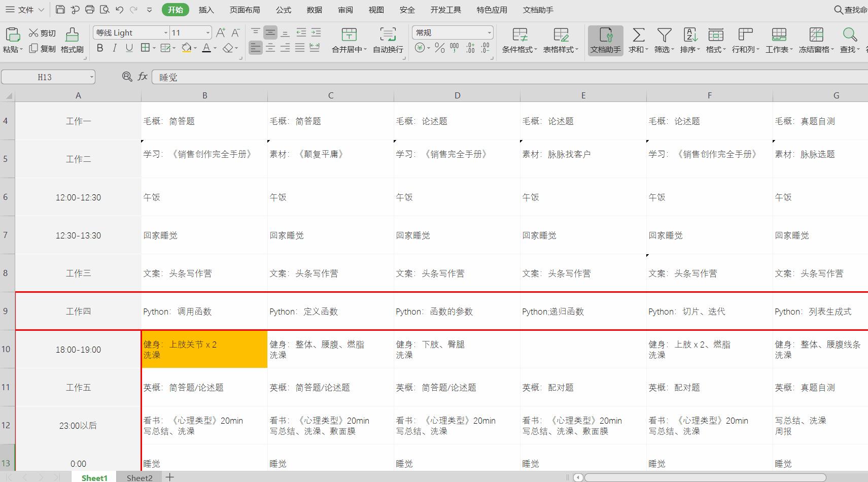Toggle italic formatting
868x482 pixels.
tap(114, 48)
